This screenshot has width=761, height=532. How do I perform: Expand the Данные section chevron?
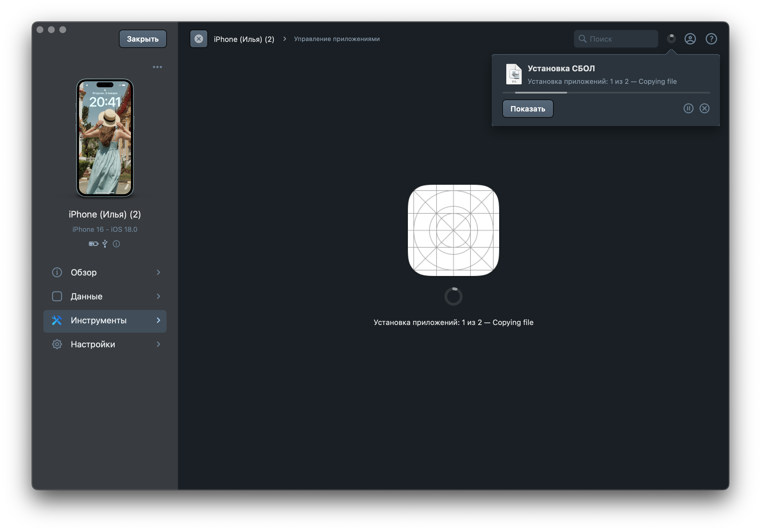point(158,296)
